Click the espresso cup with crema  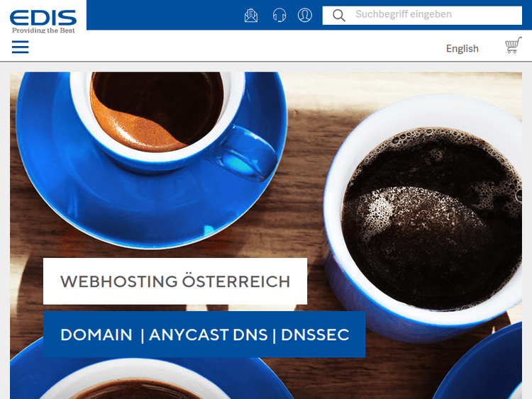coord(157,112)
